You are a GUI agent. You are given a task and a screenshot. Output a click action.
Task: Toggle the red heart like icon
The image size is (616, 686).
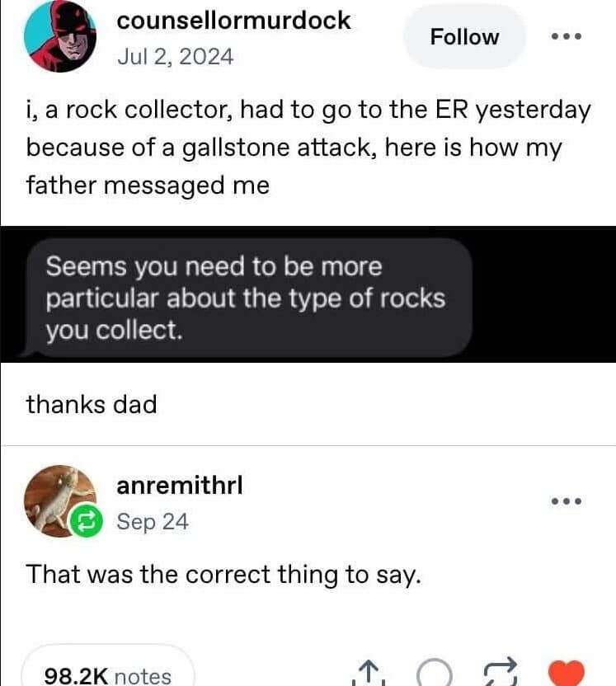(566, 674)
